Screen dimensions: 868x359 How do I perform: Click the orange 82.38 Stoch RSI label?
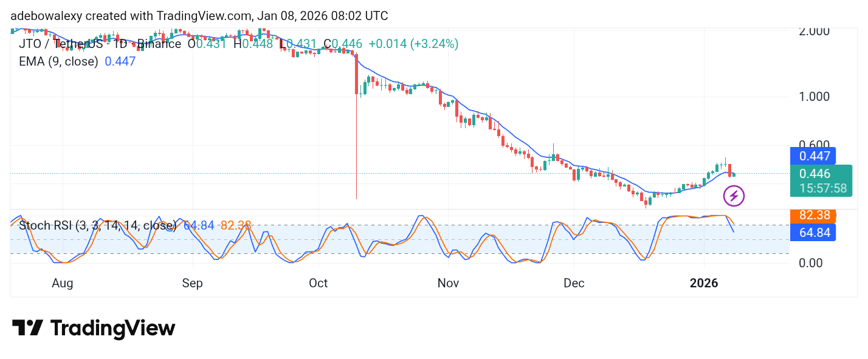click(813, 215)
